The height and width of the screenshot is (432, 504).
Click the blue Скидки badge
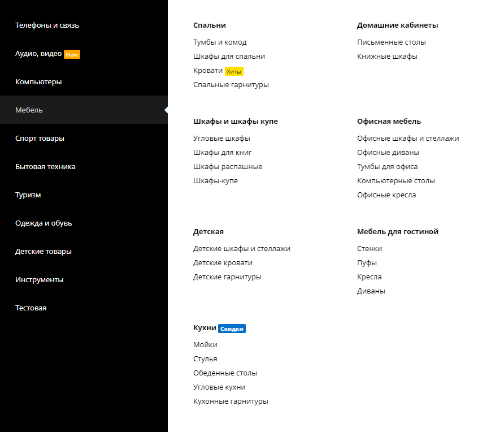click(232, 329)
